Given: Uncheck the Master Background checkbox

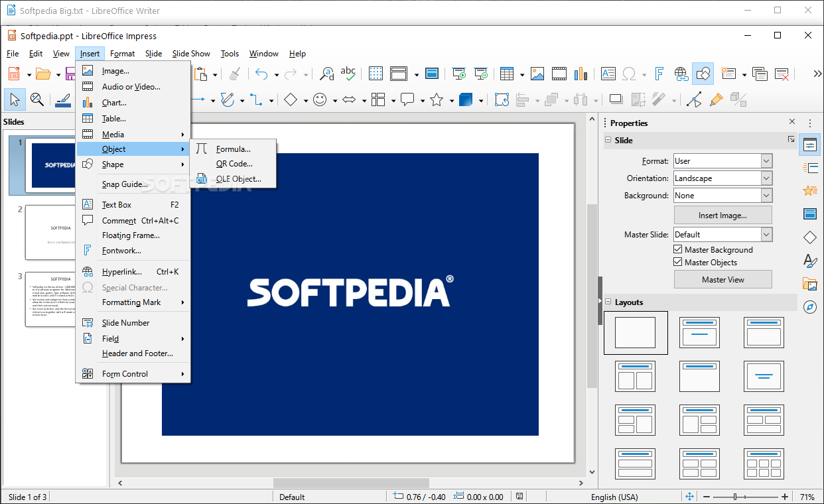Looking at the screenshot, I should coord(678,250).
